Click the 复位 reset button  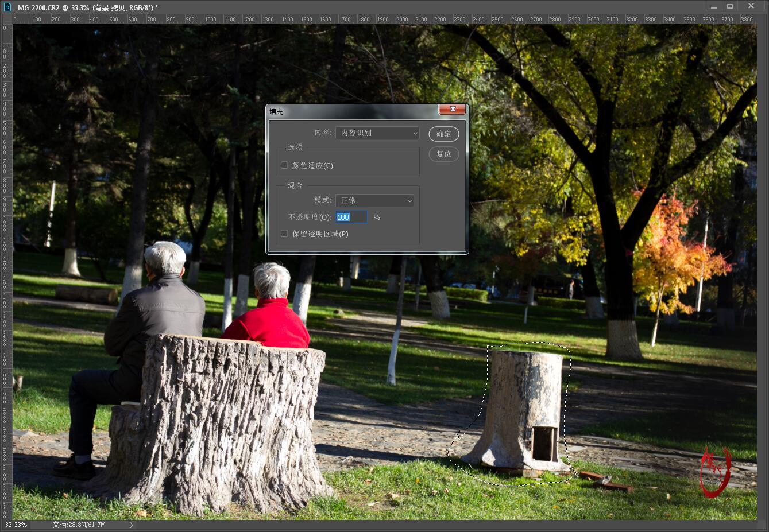coord(443,154)
